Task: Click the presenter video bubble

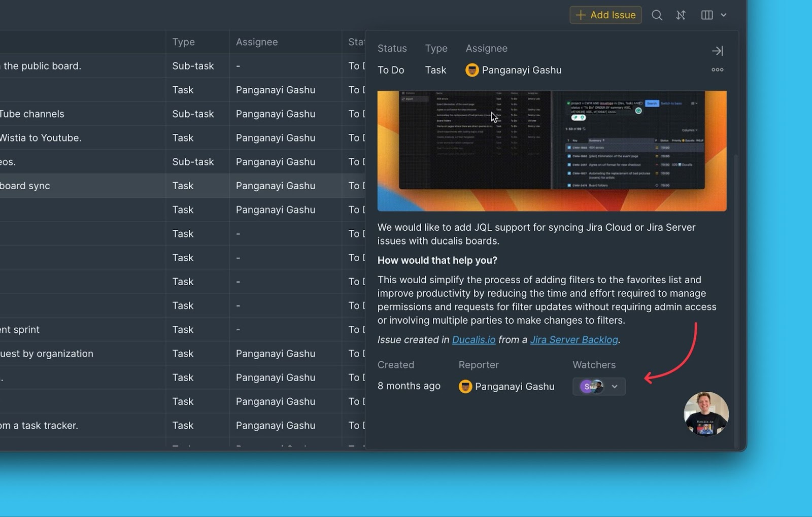Action: 706,413
